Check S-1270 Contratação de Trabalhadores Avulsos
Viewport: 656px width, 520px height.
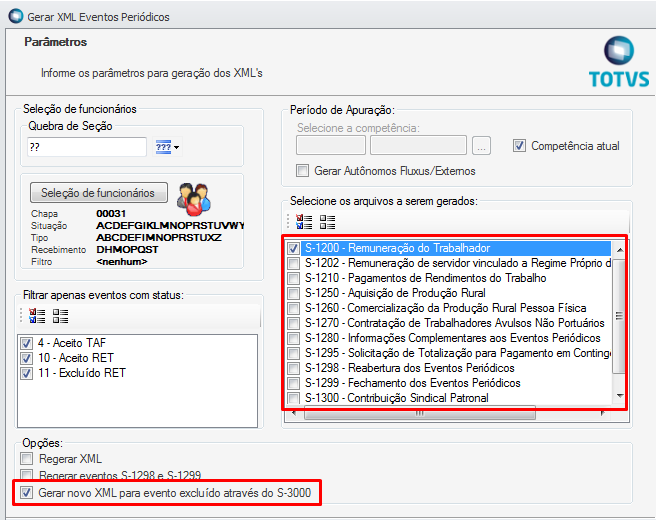(x=293, y=323)
